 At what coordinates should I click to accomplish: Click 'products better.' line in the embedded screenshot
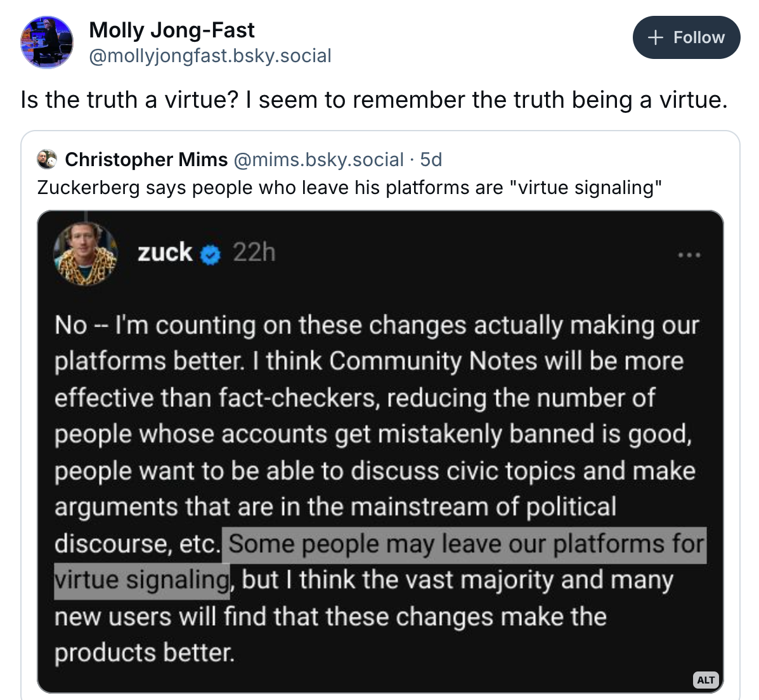(x=145, y=653)
